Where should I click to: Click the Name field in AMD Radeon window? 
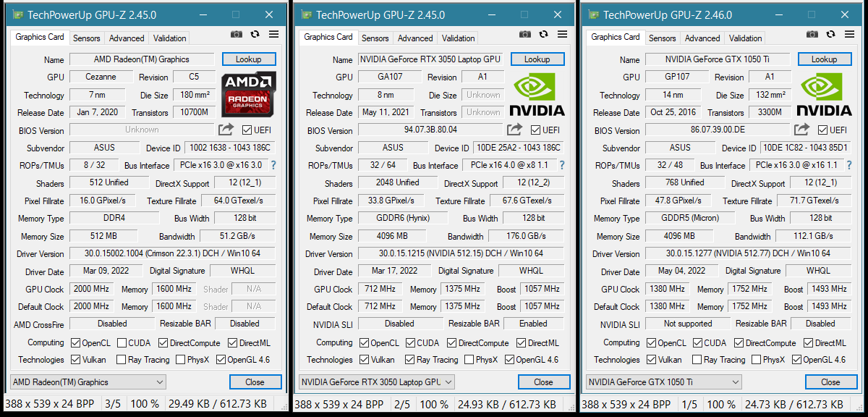(x=142, y=59)
